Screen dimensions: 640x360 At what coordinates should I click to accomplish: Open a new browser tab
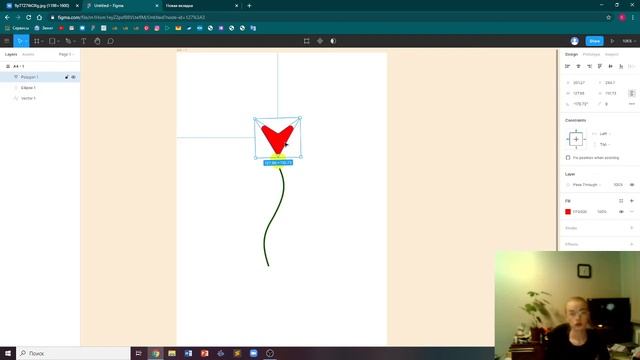(249, 6)
